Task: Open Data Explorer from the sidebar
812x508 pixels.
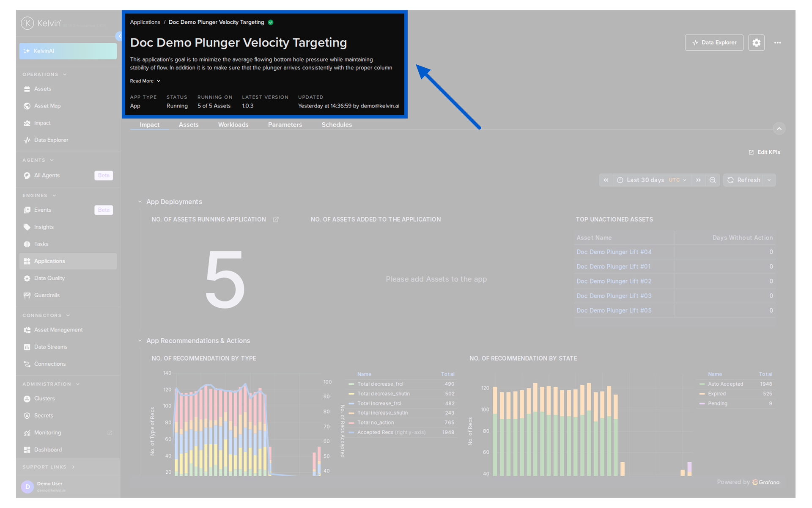Action: tap(68, 140)
